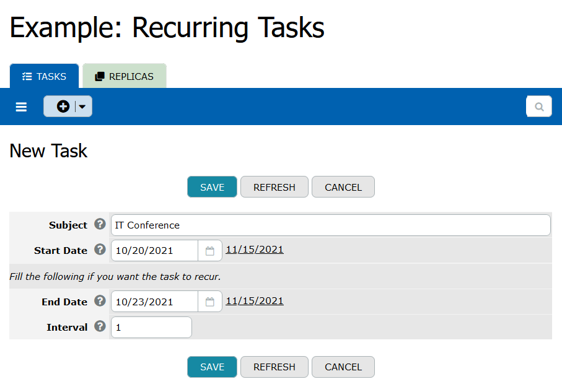Screen dimensions: 562x392
Task: Show help for the Interval field
Action: click(x=100, y=326)
